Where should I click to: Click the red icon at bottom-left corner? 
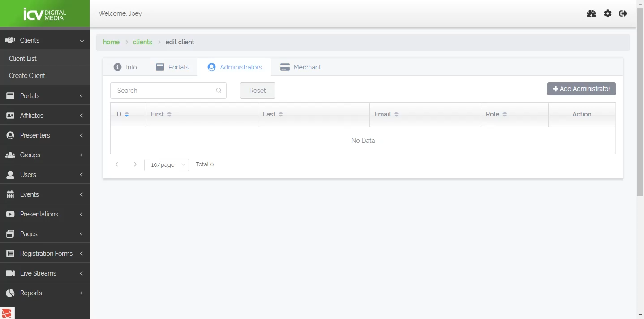point(7,313)
